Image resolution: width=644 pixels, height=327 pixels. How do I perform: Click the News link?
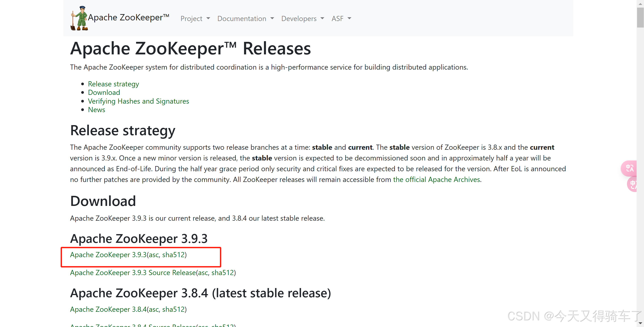point(96,110)
